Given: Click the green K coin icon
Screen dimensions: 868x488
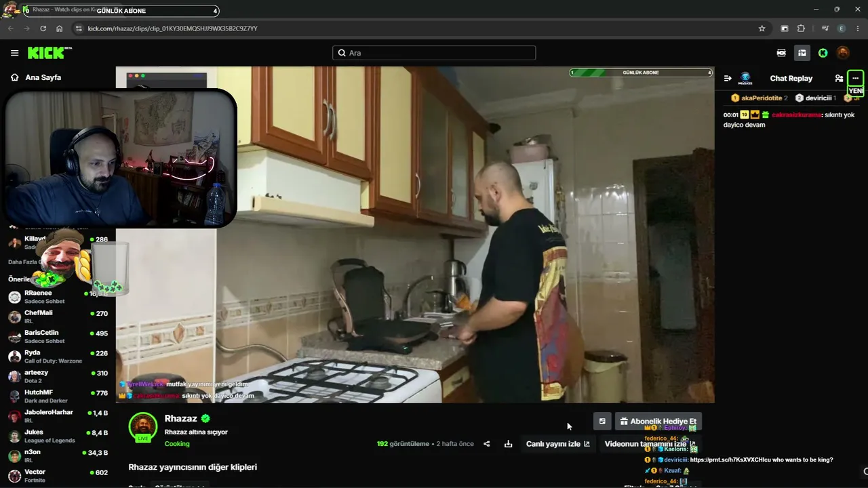Looking at the screenshot, I should tap(823, 53).
